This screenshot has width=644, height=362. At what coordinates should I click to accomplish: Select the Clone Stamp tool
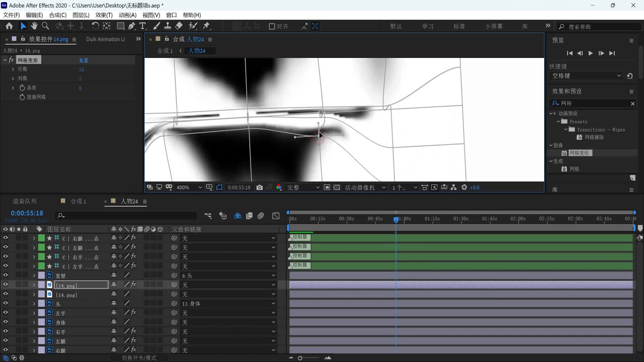point(168,26)
